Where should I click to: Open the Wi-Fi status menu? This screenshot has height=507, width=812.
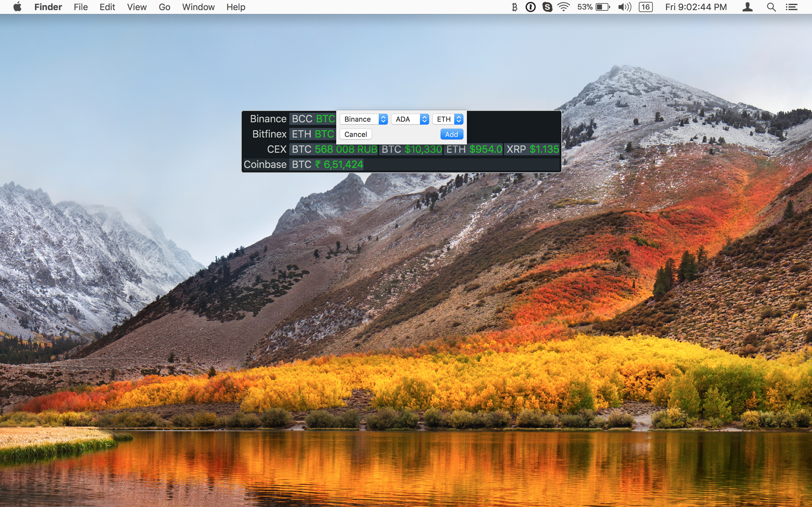[564, 7]
